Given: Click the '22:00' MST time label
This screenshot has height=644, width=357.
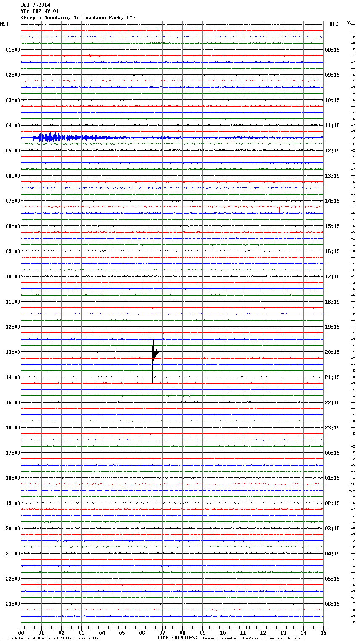Looking at the screenshot, I should 13,579.
